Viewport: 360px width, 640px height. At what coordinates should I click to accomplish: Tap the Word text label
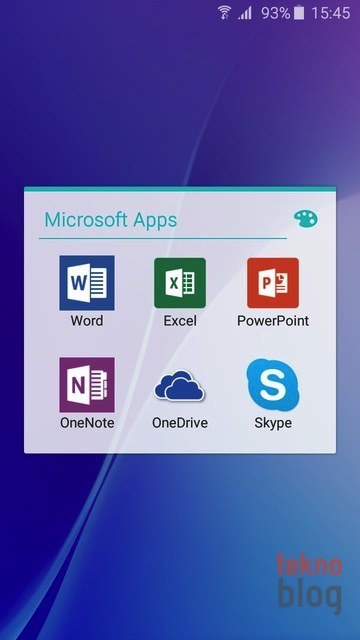click(x=87, y=321)
